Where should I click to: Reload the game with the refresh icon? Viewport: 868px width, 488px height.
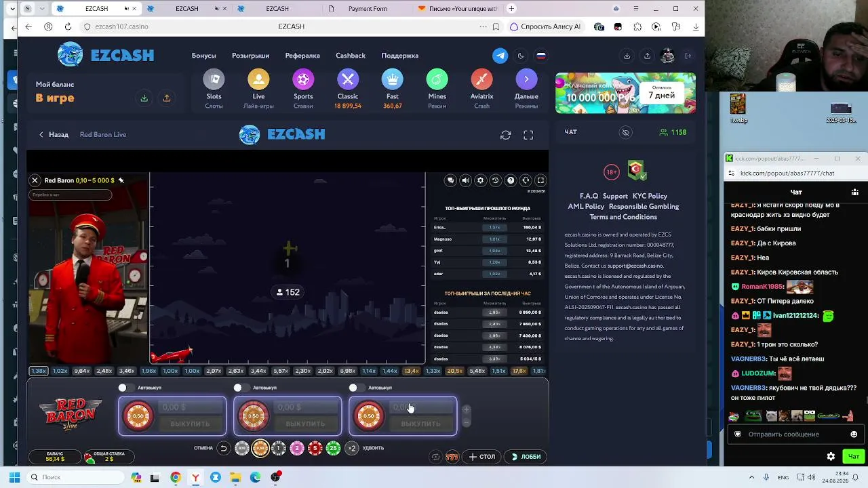(x=506, y=135)
